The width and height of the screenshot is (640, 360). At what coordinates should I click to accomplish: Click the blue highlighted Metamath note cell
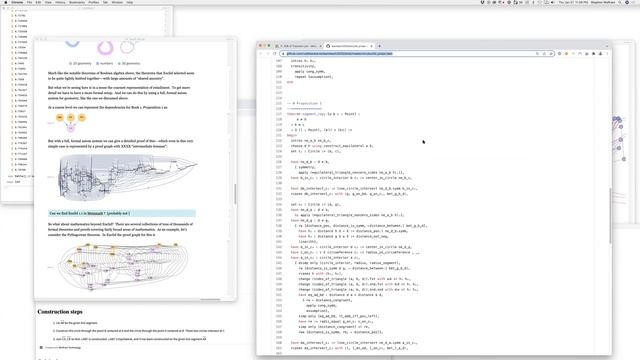click(122, 213)
